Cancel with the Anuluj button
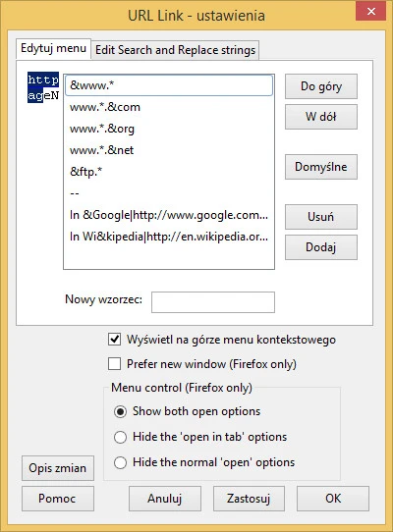Viewport: 393px width, 532px height. pyautogui.click(x=165, y=499)
